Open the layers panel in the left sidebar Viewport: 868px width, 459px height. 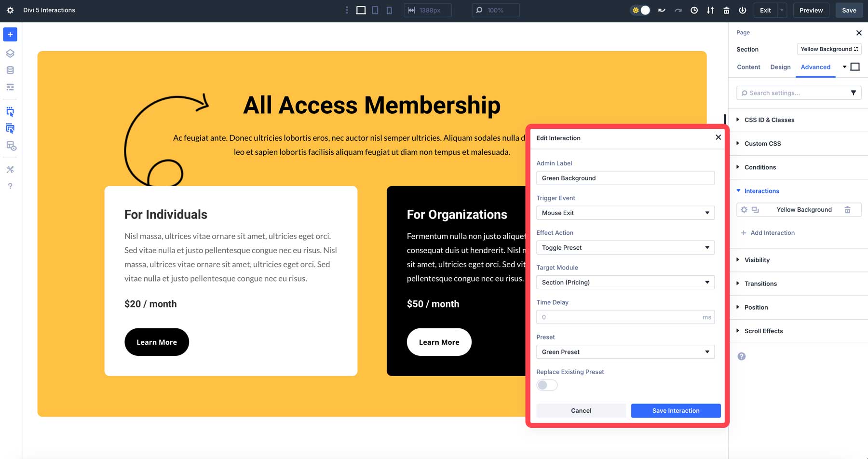click(x=10, y=53)
